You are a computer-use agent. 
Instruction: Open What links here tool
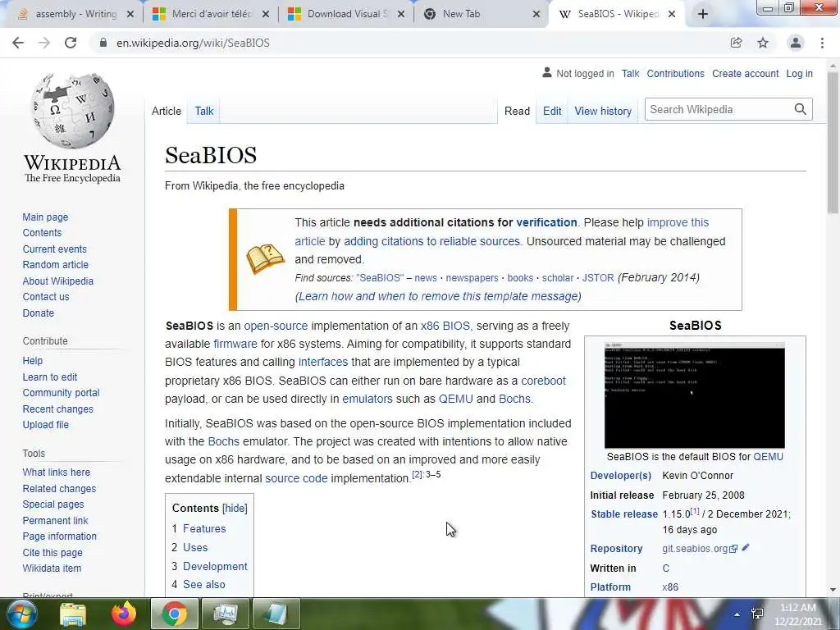coord(57,472)
